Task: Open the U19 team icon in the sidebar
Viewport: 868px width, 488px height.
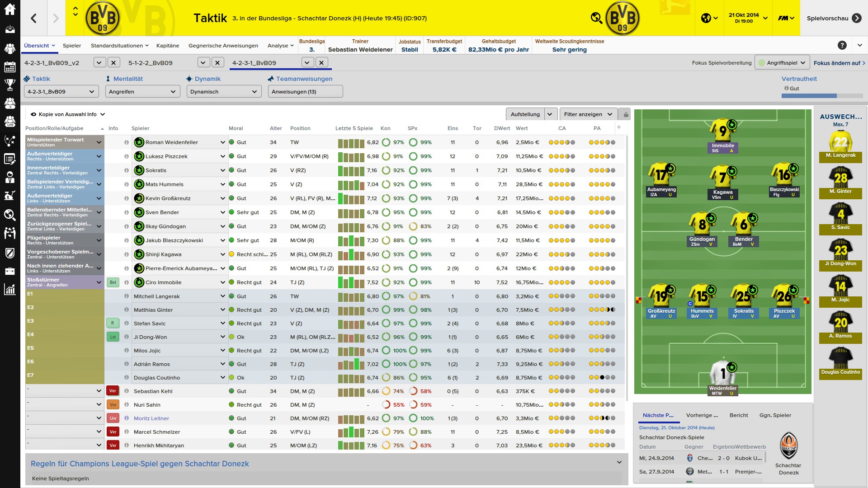Action: tap(10, 122)
